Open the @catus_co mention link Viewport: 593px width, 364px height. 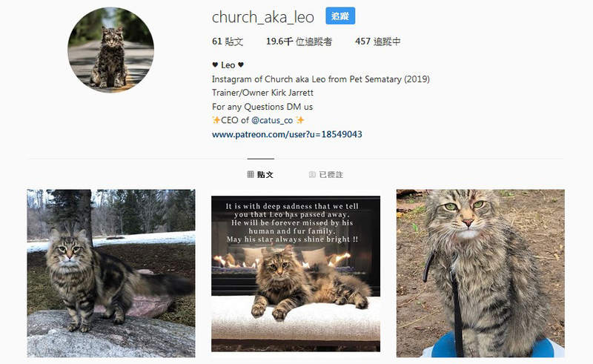point(272,120)
